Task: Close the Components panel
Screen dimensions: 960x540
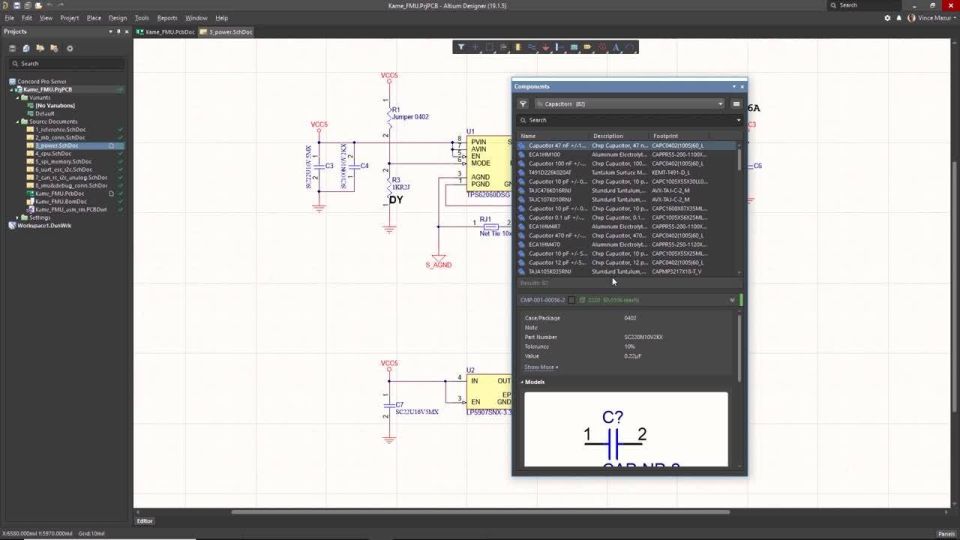Action: click(742, 87)
